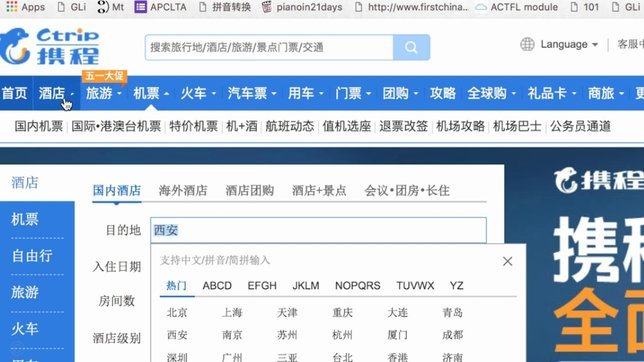Select the 酒店 sidebar tab
This screenshot has width=644, height=362.
tap(25, 182)
